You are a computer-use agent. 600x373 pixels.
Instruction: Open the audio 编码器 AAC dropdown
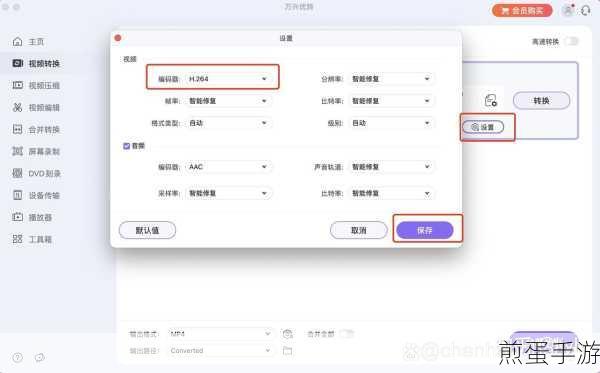(228, 167)
